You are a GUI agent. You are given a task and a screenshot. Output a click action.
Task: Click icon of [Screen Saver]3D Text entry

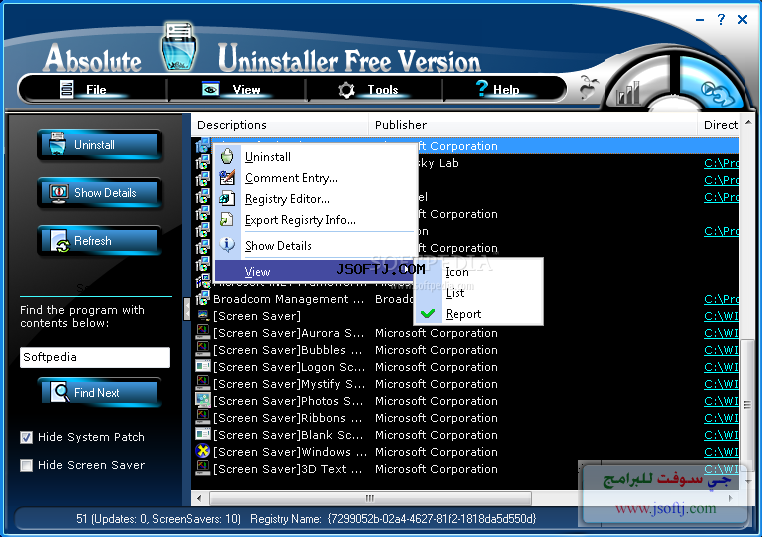click(202, 468)
